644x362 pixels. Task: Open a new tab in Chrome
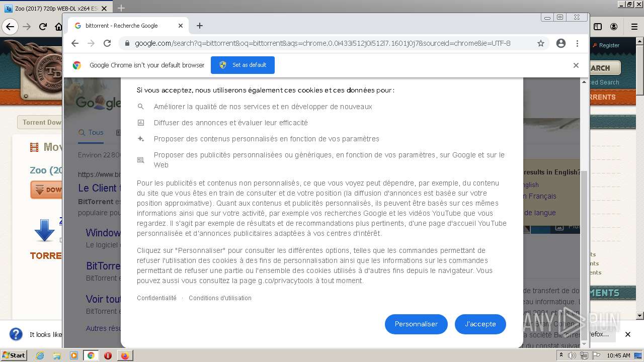[x=200, y=26]
